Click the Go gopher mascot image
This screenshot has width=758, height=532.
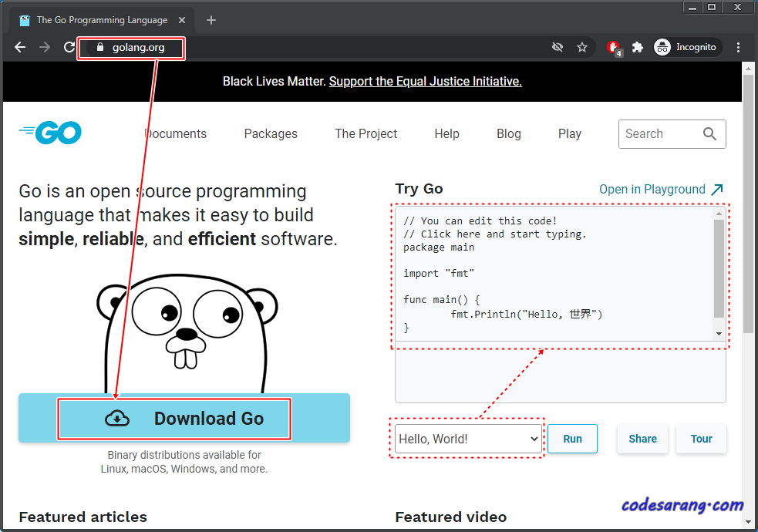pyautogui.click(x=187, y=334)
